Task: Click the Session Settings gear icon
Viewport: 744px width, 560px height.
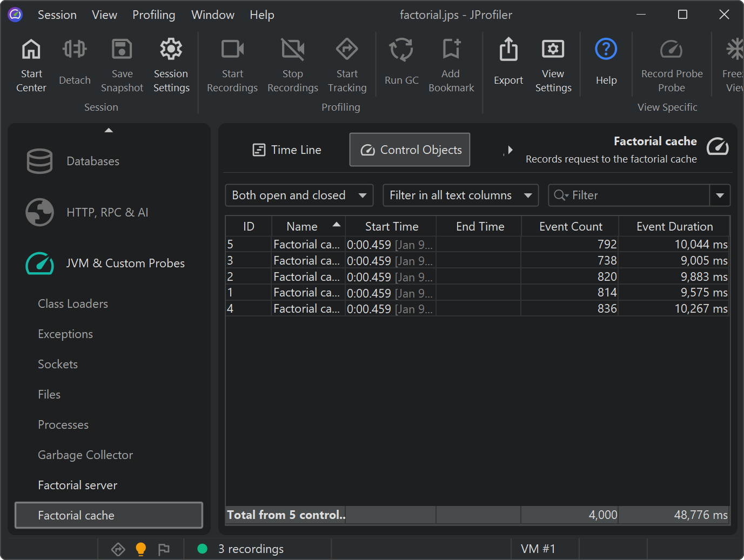Action: [171, 50]
